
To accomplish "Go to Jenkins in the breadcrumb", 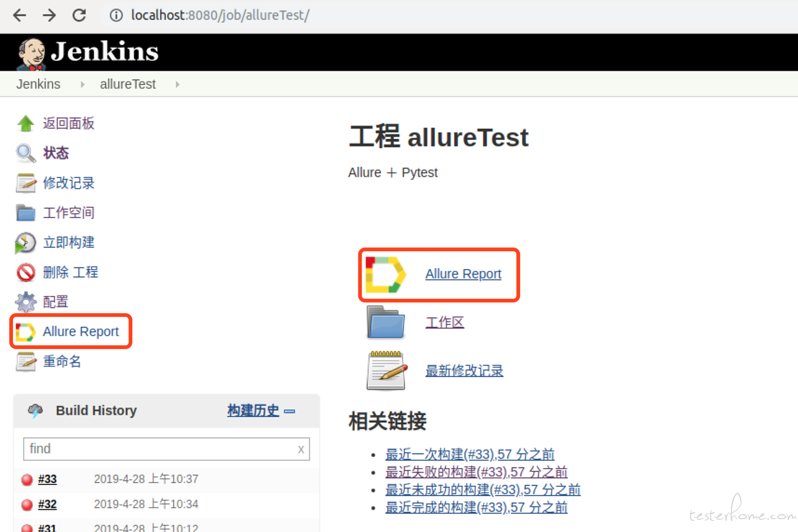I will 38,84.
